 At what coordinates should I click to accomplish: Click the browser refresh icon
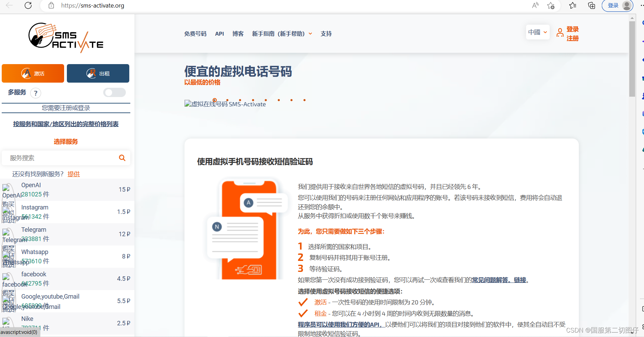point(28,5)
